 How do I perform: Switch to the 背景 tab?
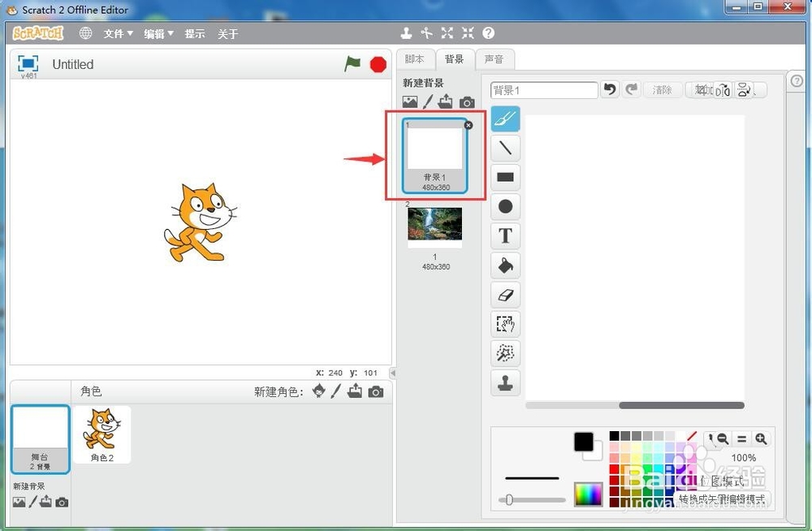(x=454, y=59)
